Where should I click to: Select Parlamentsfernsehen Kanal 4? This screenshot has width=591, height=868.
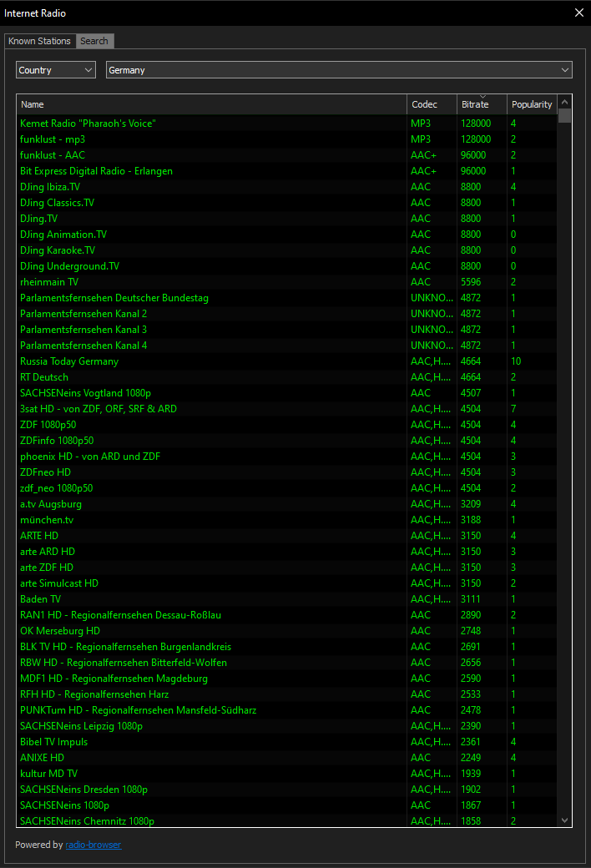pos(286,346)
